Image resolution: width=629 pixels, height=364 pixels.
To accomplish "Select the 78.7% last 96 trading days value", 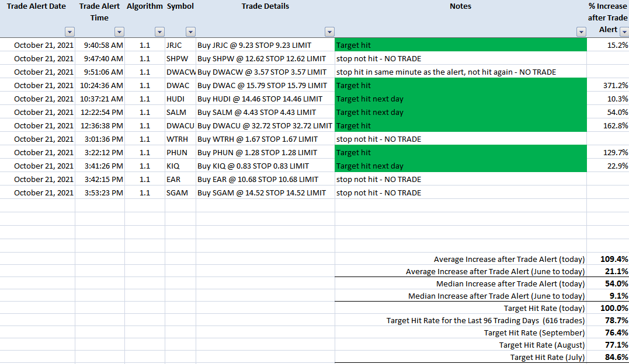I will tap(608, 320).
